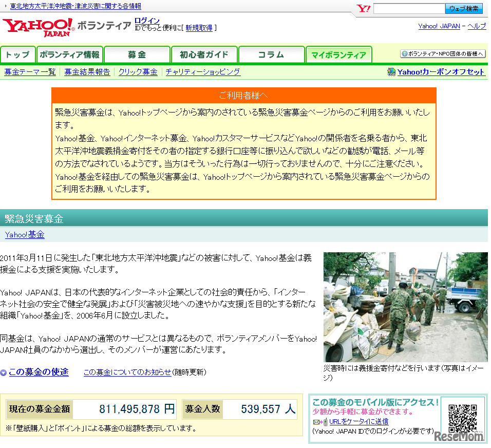Image resolution: width=491 pixels, height=448 pixels.
Task: Click the amount 811,495,878 円
Action: [x=137, y=409]
